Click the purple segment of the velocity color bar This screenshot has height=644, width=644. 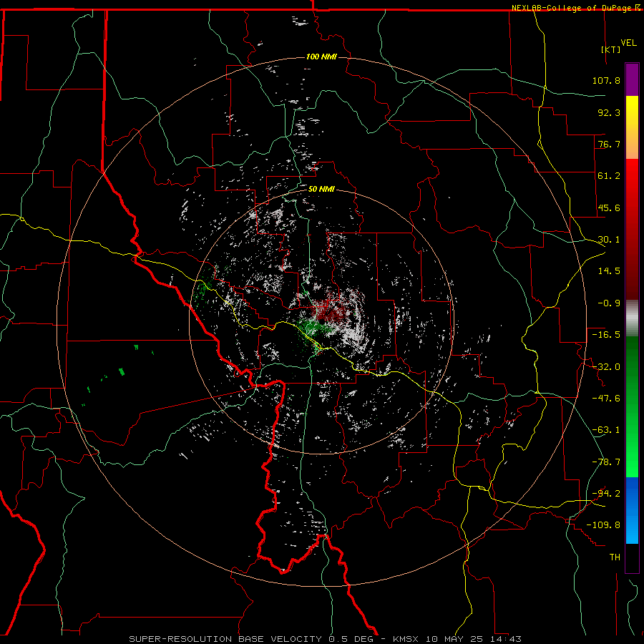pyautogui.click(x=632, y=80)
